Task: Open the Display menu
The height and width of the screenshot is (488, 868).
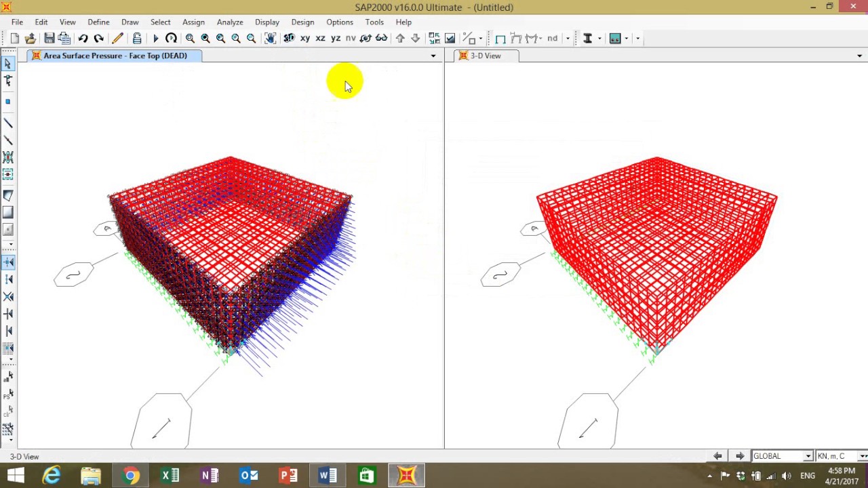Action: 267,22
